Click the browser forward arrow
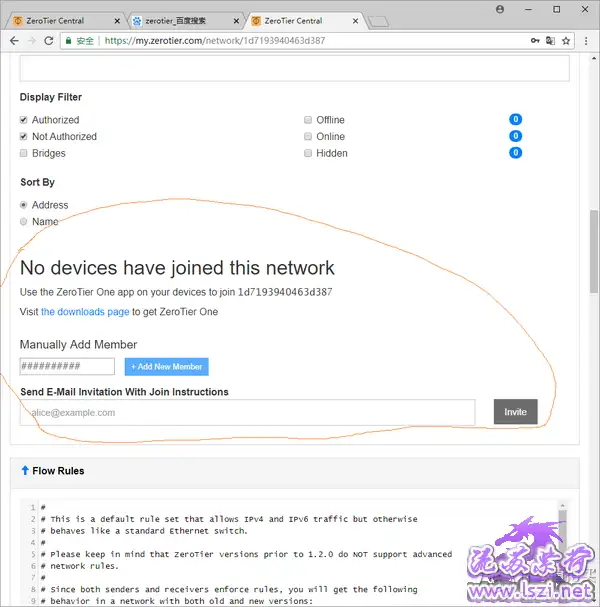The height and width of the screenshot is (607, 600). (32, 41)
